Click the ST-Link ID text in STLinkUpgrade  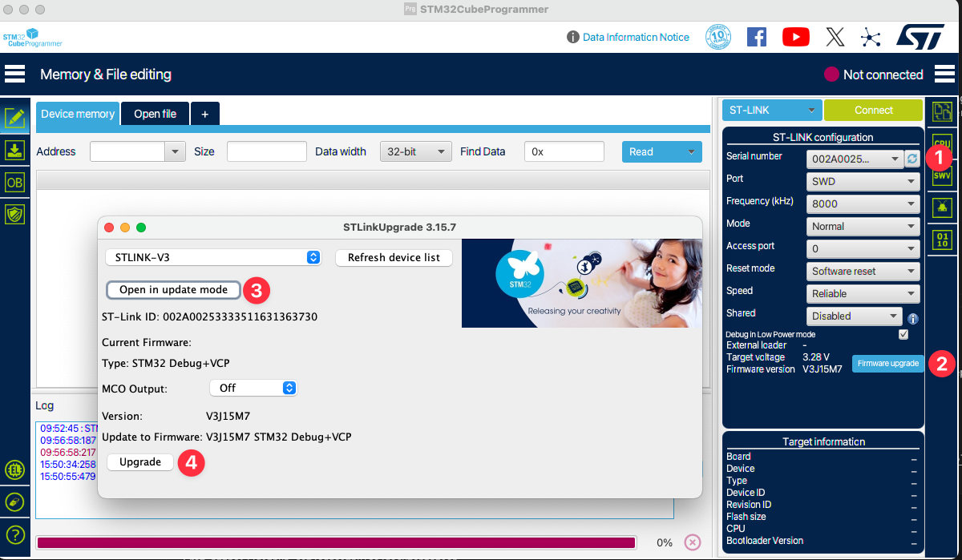[209, 316]
